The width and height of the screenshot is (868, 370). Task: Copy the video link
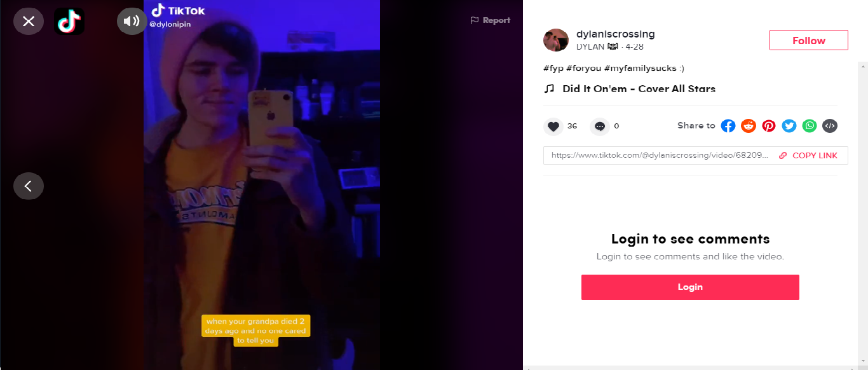tap(808, 156)
